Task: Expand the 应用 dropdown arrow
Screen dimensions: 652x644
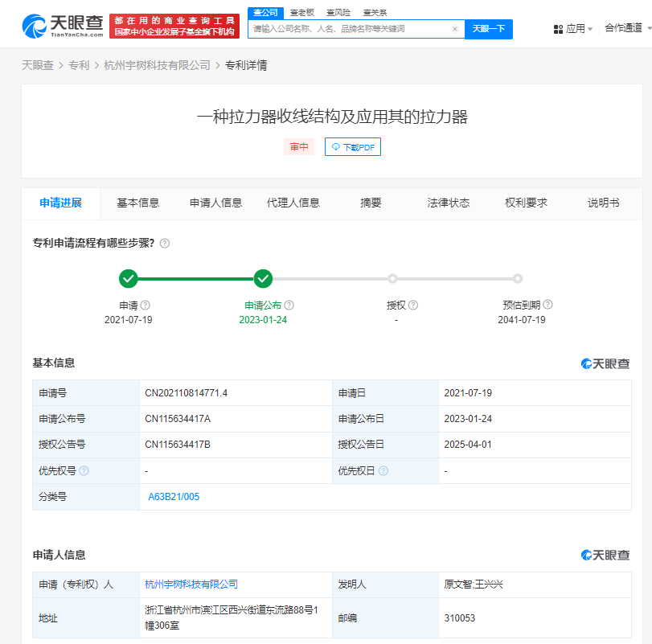Action: 590,29
